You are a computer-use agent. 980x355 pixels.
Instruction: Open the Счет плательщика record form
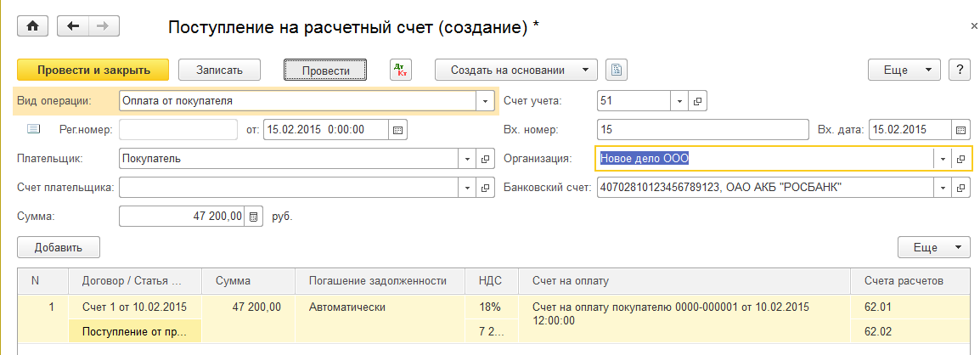point(485,187)
